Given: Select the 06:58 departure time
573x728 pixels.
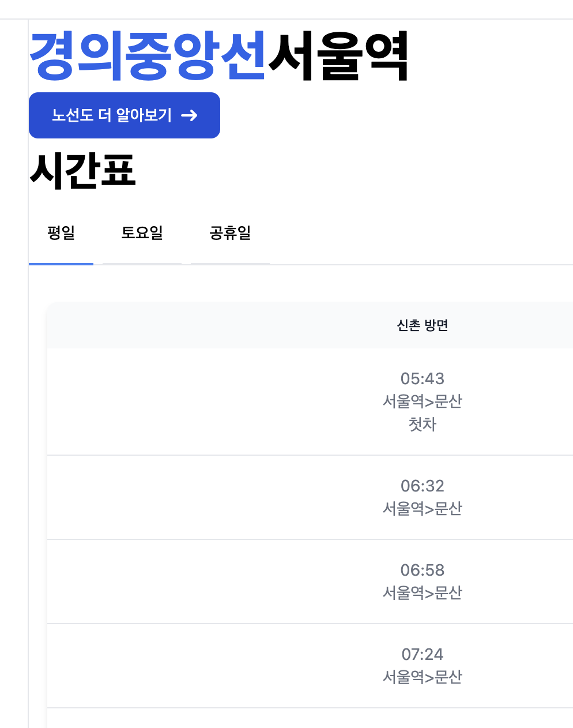Looking at the screenshot, I should (423, 570).
